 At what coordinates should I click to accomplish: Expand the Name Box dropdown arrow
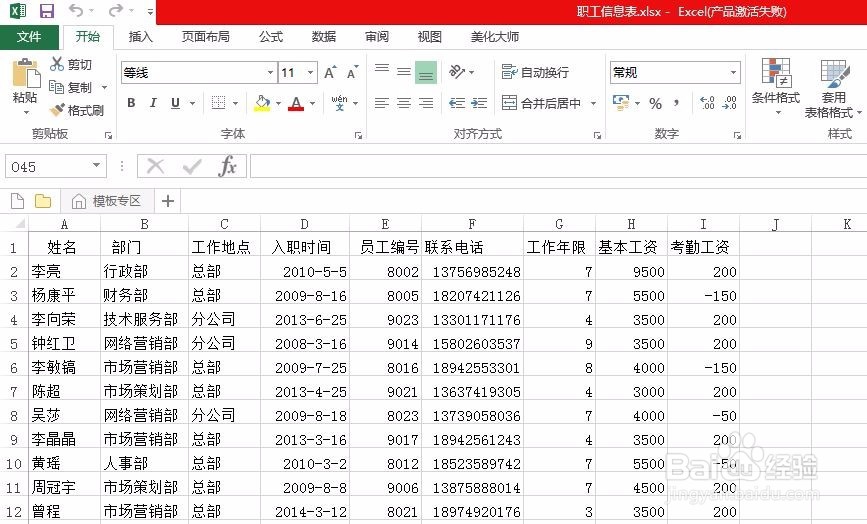(96, 165)
